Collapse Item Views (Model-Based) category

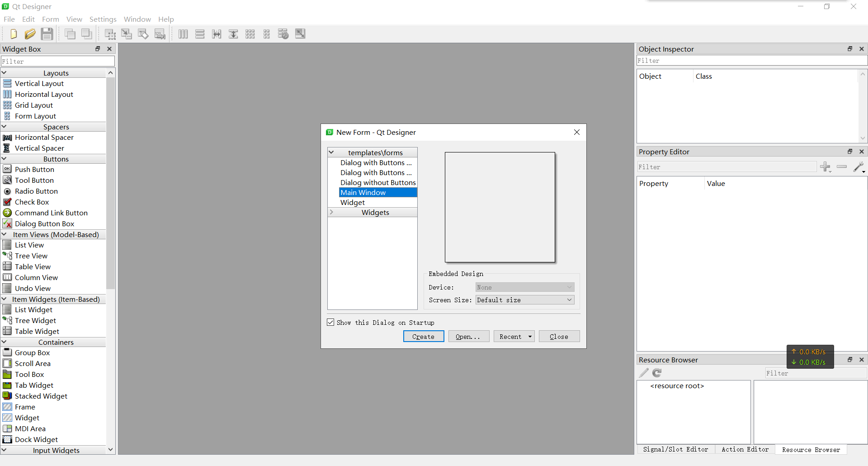(x=4, y=234)
